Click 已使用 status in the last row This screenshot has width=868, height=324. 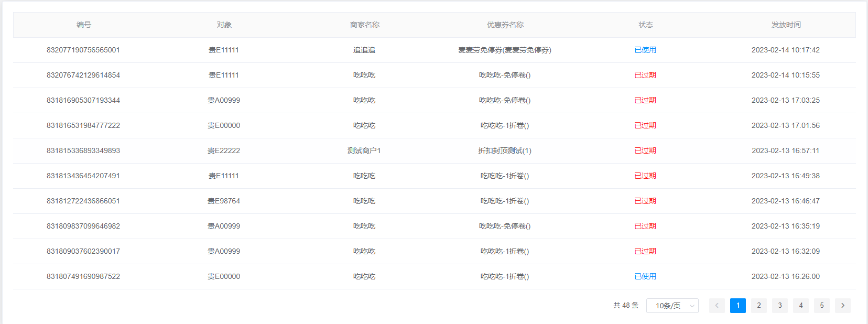645,276
